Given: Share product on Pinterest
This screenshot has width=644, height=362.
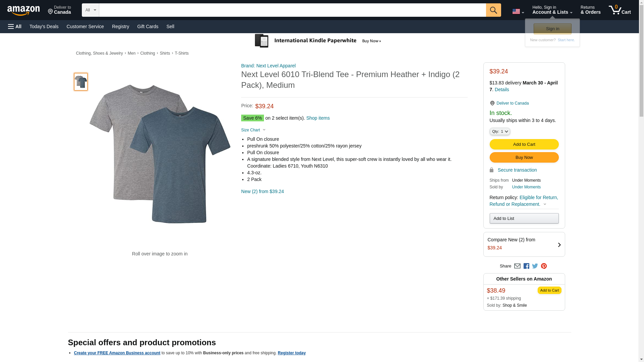Looking at the screenshot, I should (x=544, y=266).
